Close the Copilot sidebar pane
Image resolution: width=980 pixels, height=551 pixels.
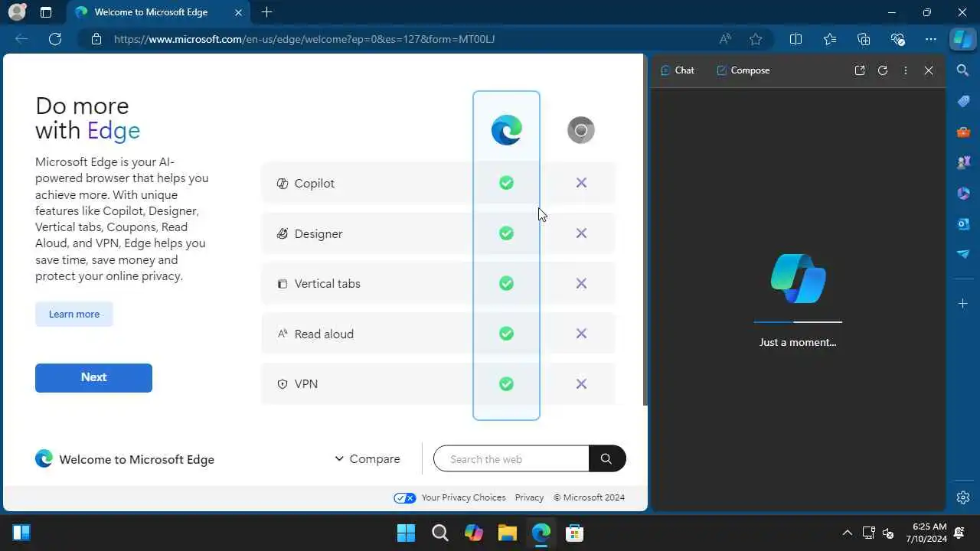coord(929,70)
